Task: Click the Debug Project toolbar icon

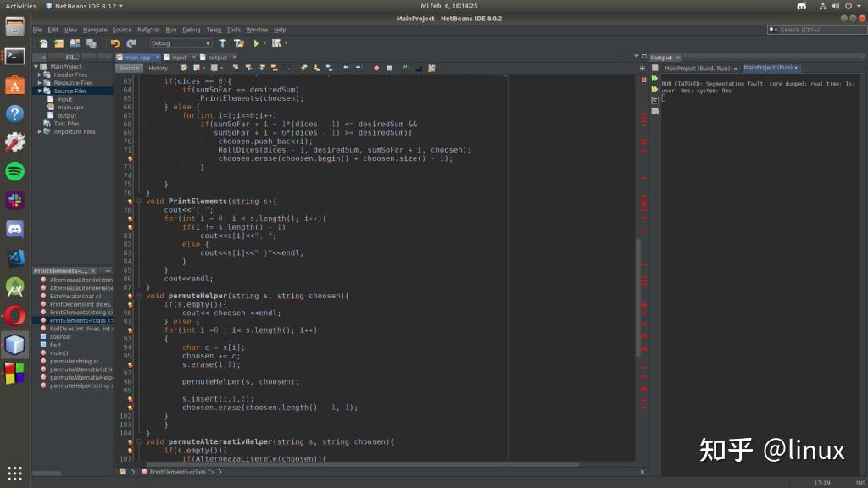Action: (277, 43)
